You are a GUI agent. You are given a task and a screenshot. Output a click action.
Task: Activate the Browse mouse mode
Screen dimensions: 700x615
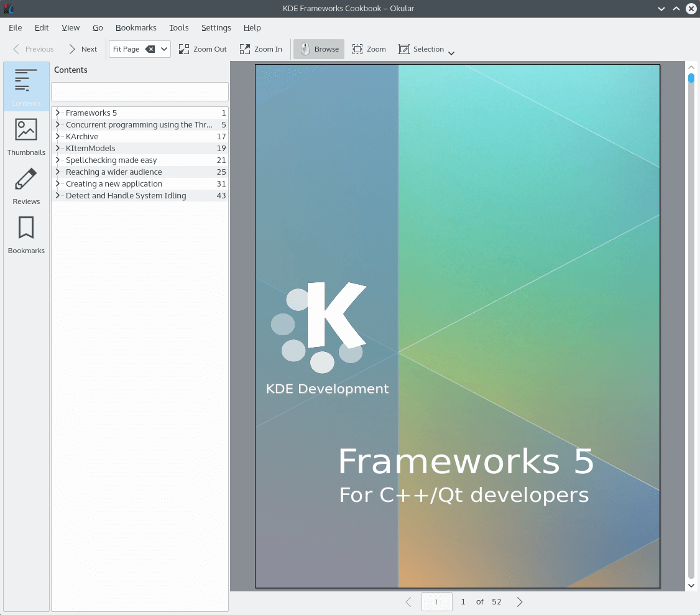pos(319,49)
